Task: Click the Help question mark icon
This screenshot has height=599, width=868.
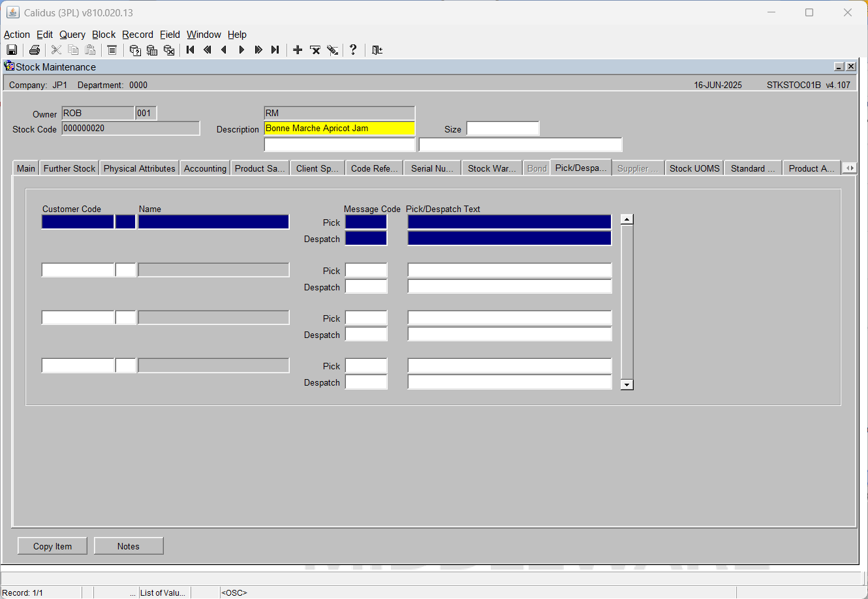Action: 353,50
